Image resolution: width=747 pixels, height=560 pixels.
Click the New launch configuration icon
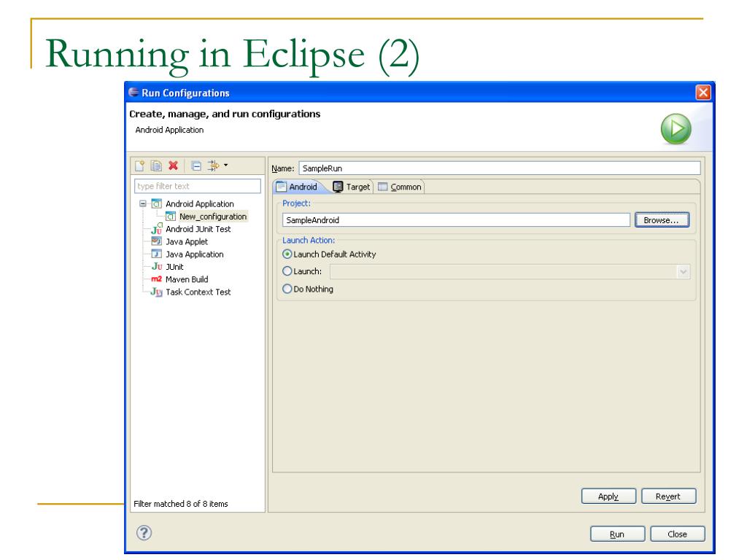pyautogui.click(x=139, y=166)
